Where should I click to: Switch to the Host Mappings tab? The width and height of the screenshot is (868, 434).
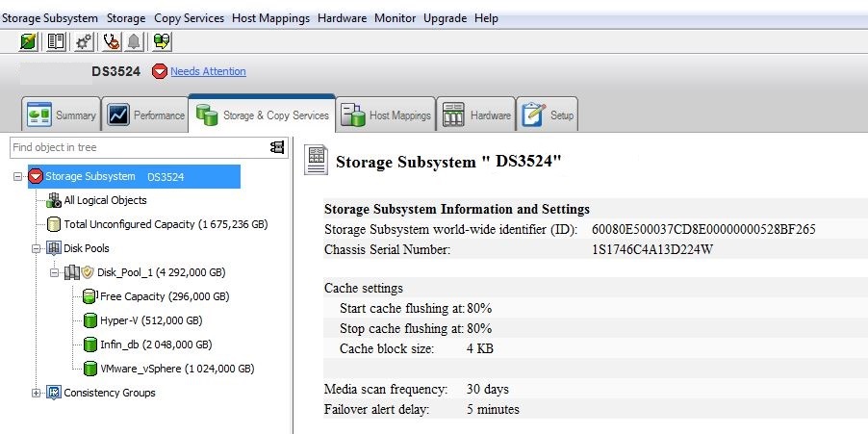pos(386,115)
